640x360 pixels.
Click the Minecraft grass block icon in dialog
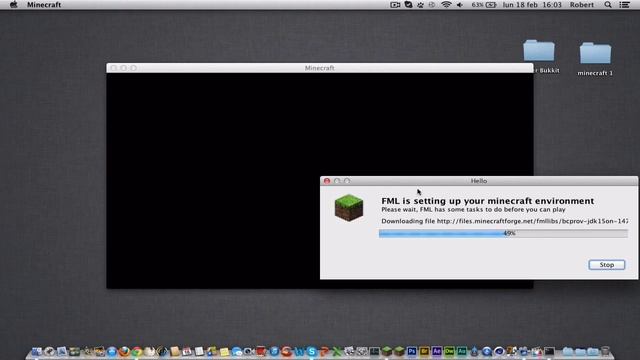[349, 208]
